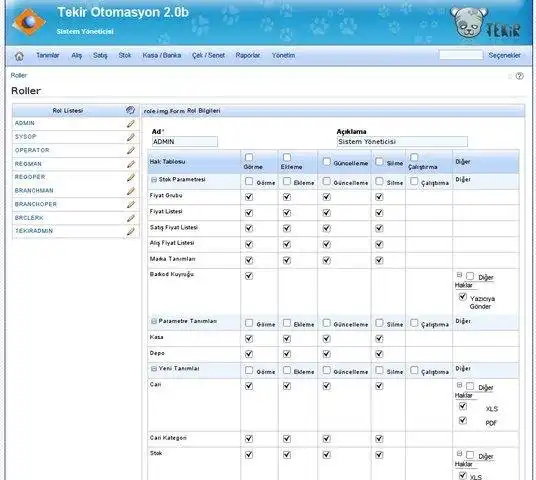Viewport: 536px width, 480px height.
Task: Click the refresh icon in Rol Listesi header
Action: pos(130,110)
